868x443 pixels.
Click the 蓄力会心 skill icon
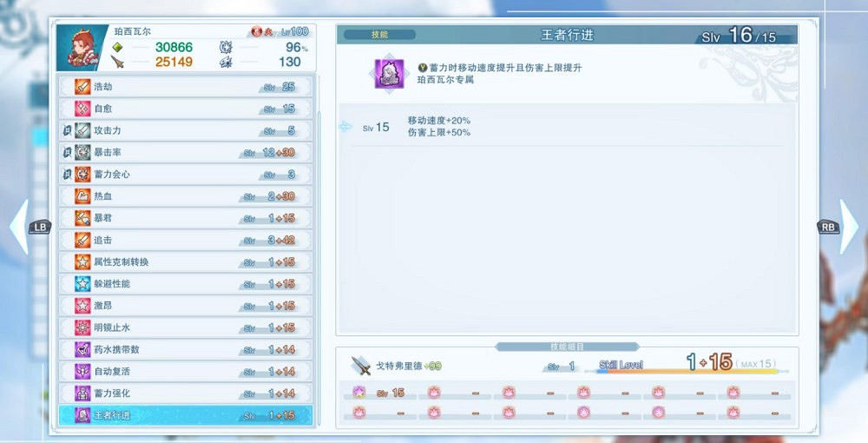tap(82, 175)
